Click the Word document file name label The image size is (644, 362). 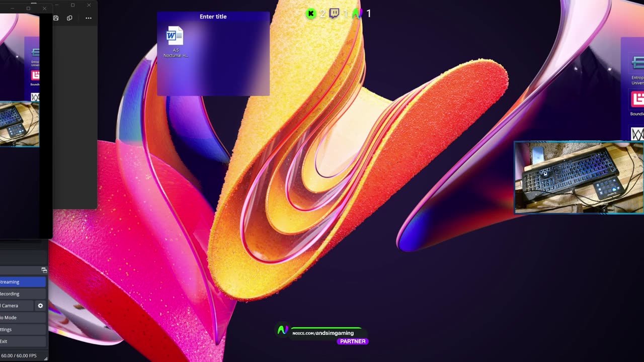click(176, 53)
